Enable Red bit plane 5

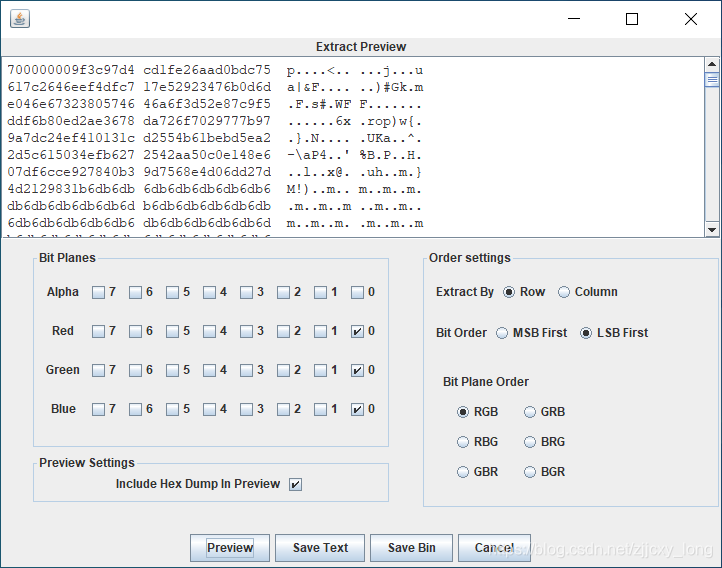pyautogui.click(x=172, y=331)
